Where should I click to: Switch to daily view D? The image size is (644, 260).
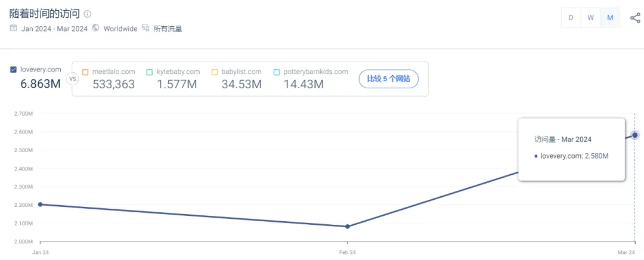click(571, 17)
